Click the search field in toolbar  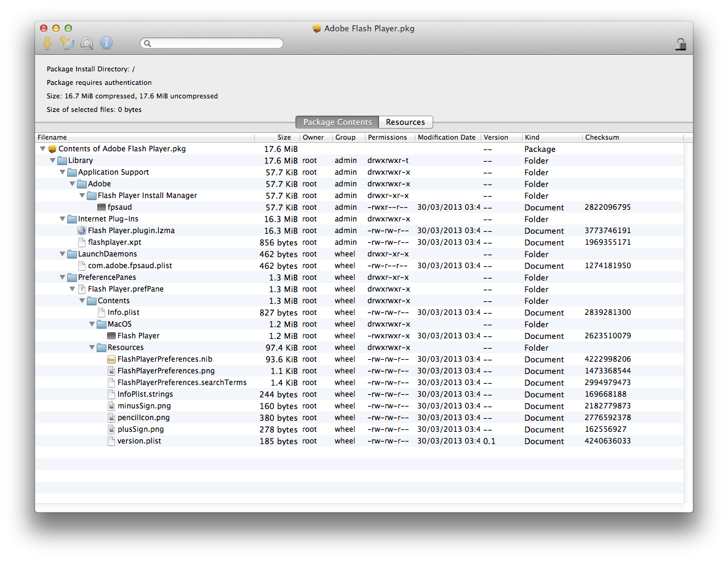click(x=212, y=43)
